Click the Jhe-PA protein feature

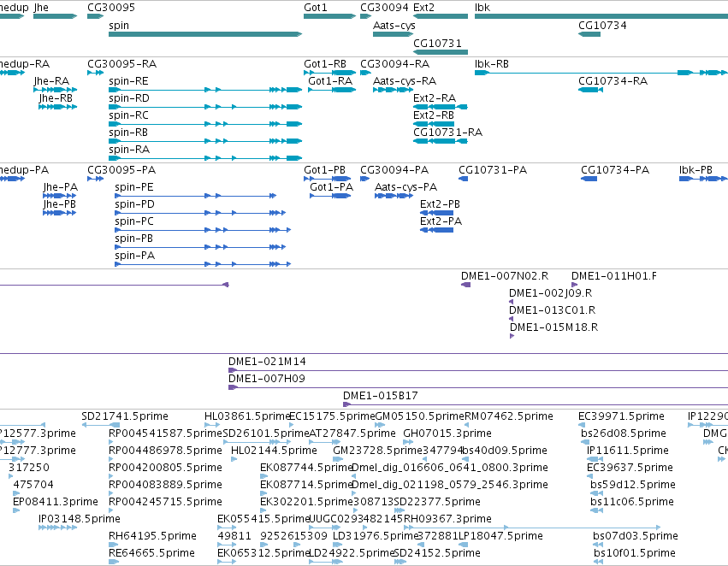(59, 196)
